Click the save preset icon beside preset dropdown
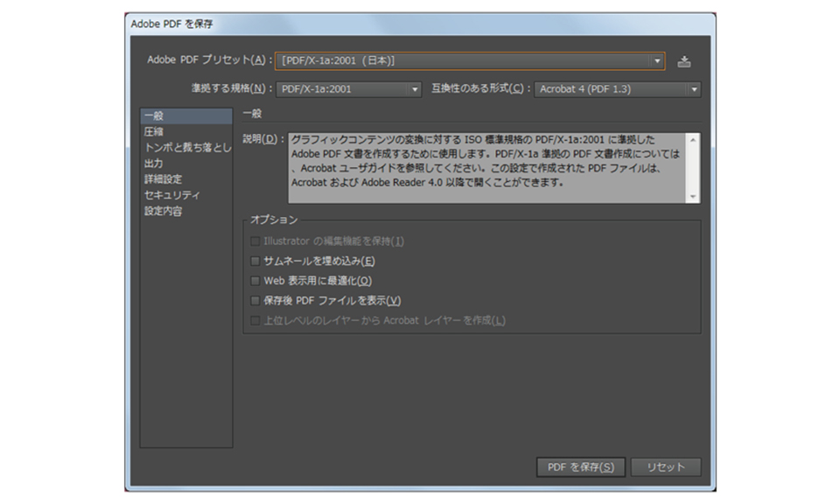 [683, 61]
